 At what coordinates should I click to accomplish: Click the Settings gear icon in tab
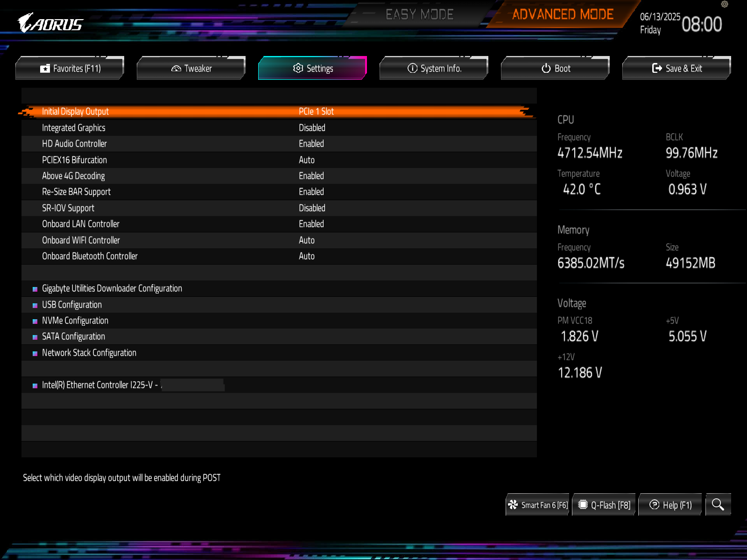click(298, 68)
